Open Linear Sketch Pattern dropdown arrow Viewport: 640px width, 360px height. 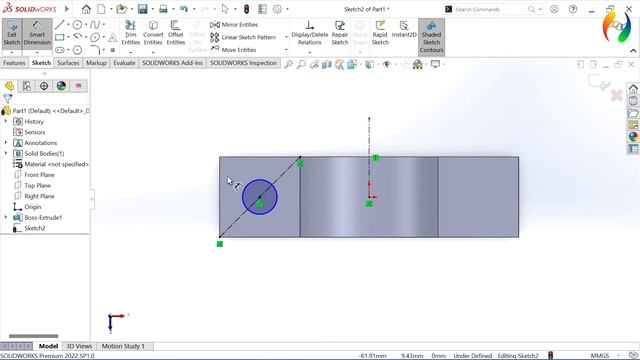pos(286,38)
